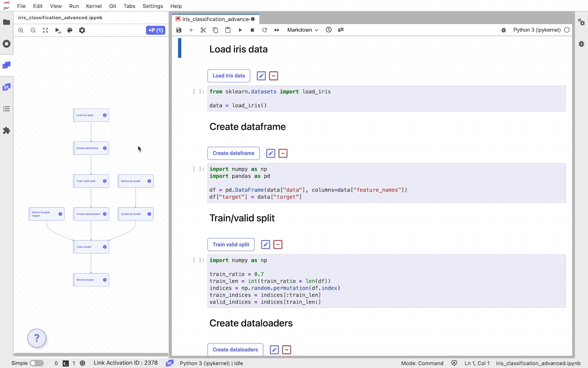Enable the debugger bug icon in toolbar
Screen dimensions: 588x368
(x=503, y=30)
